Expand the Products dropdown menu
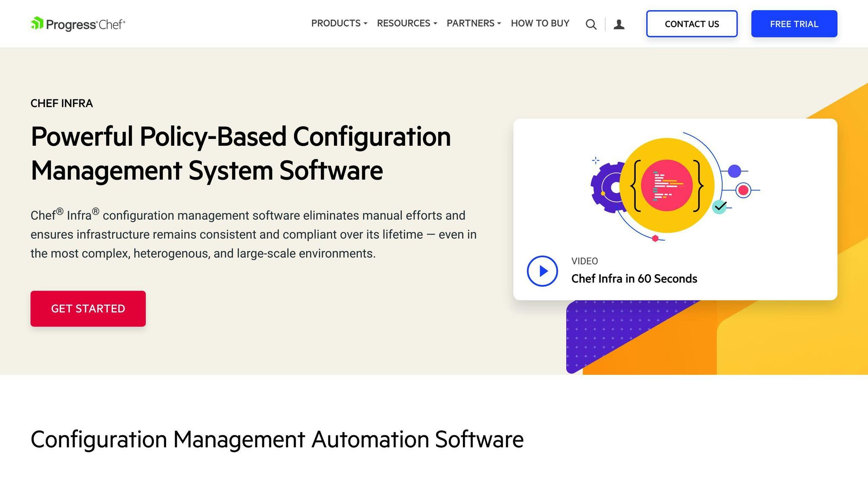Viewport: 868px width, 488px height. click(x=339, y=23)
